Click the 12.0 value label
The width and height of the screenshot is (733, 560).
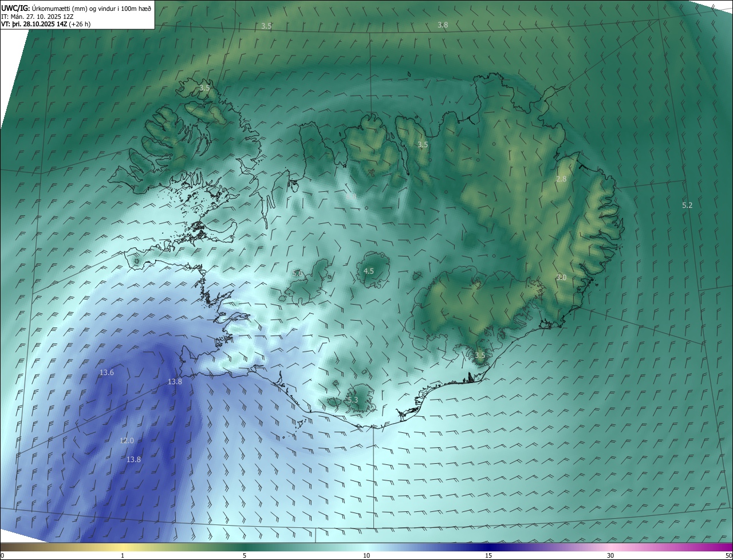tap(127, 440)
